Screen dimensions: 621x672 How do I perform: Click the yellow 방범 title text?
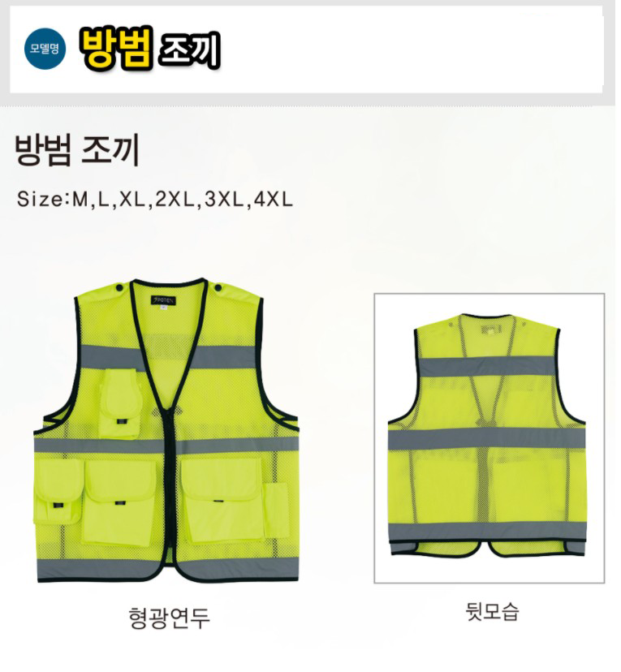coord(116,49)
